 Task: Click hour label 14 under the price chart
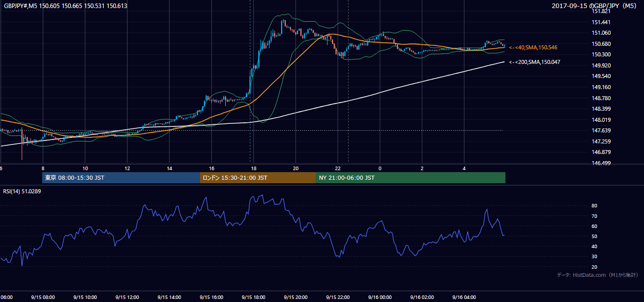coord(169,168)
